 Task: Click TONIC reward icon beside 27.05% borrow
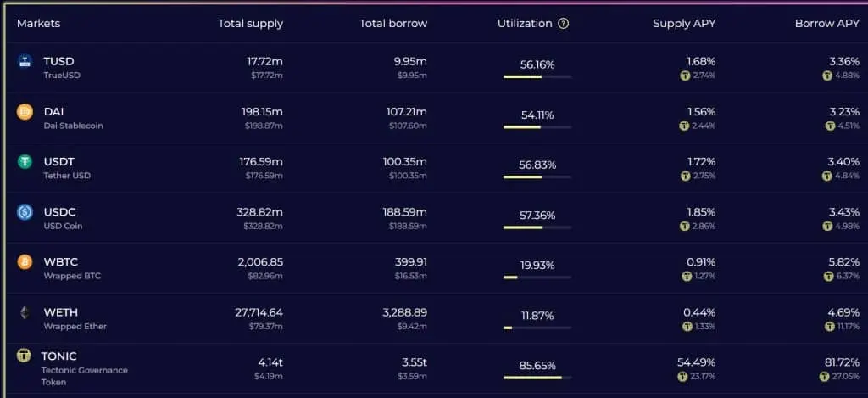coord(825,377)
